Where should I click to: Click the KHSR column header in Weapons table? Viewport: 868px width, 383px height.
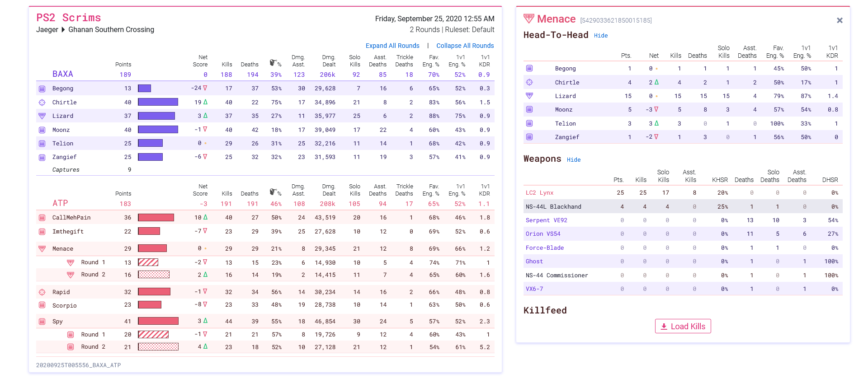coord(720,180)
